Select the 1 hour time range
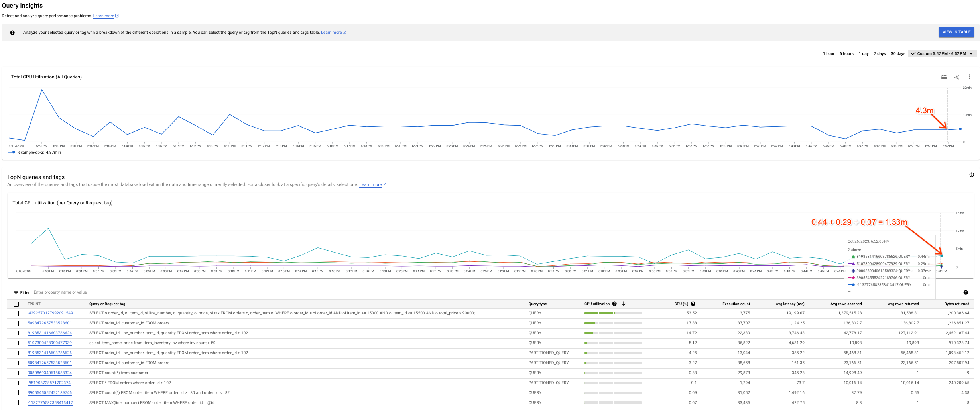Viewport: 980px width, 410px height. [x=828, y=53]
